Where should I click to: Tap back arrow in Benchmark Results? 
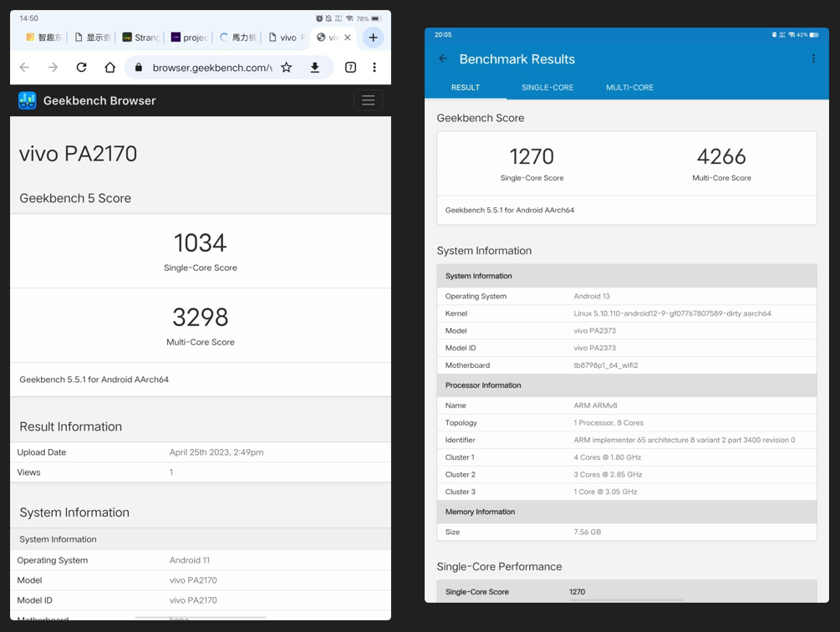(x=443, y=59)
